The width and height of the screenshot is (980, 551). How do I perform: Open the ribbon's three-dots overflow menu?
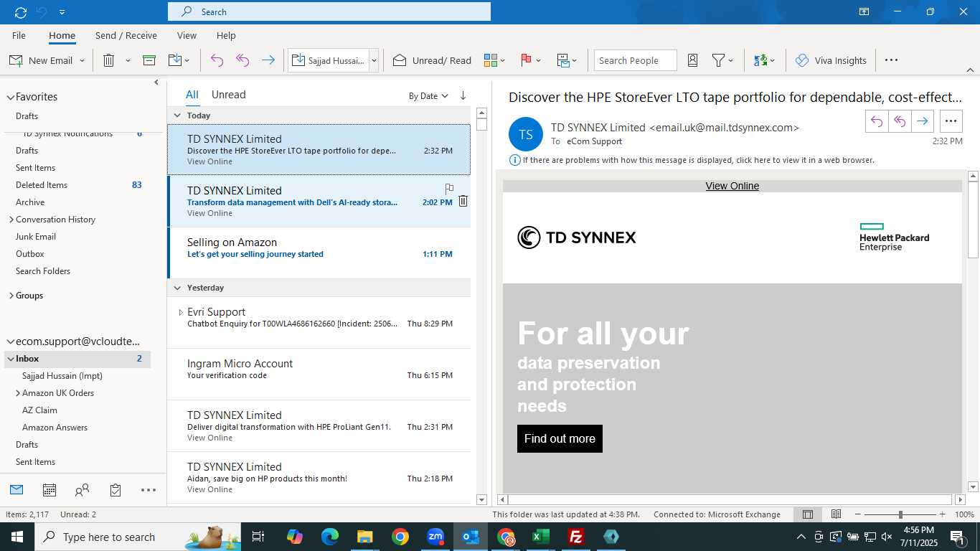[x=891, y=60]
